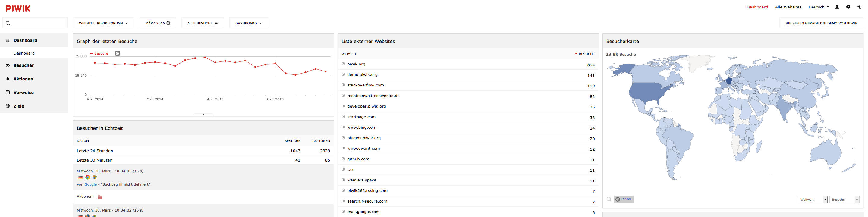
Task: Open the März 2016 date picker
Action: pyautogui.click(x=158, y=23)
